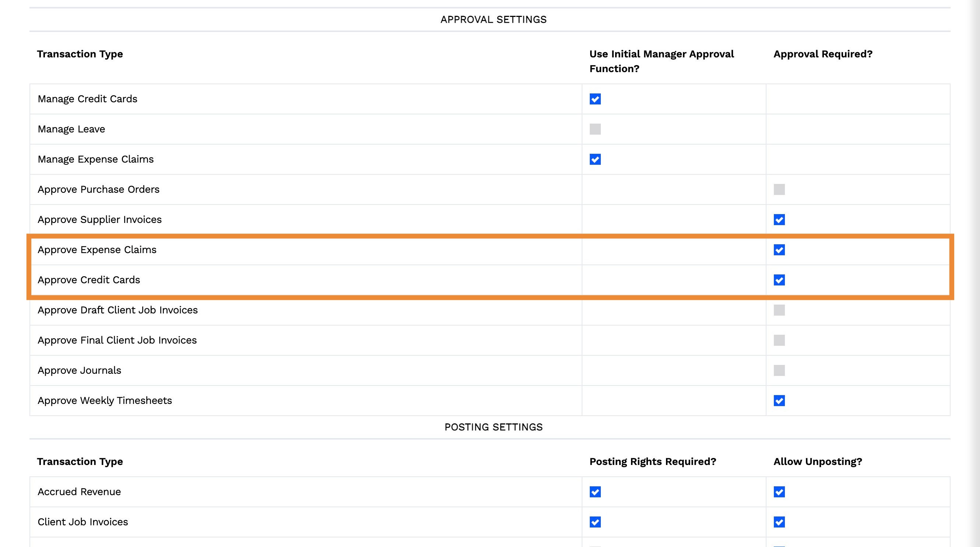
Task: Click the Approval Required? column header
Action: 822,54
